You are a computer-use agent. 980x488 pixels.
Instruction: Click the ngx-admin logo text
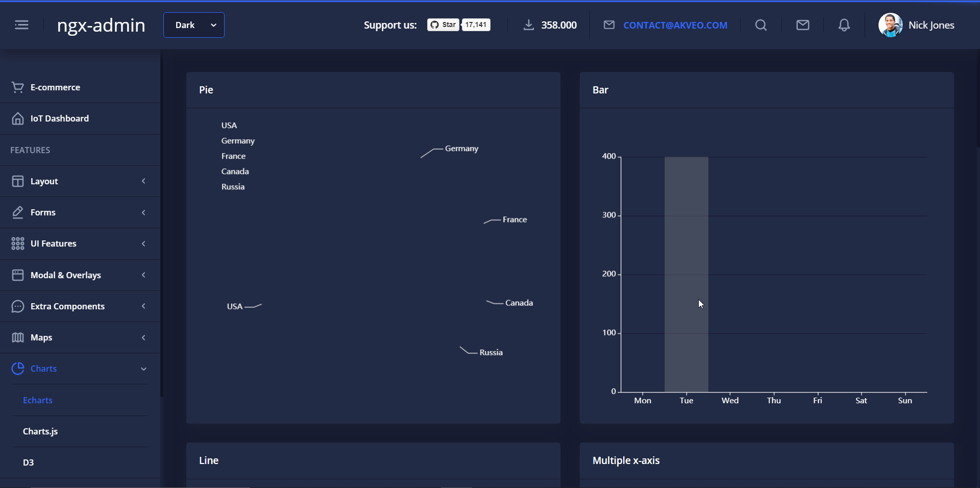[101, 25]
